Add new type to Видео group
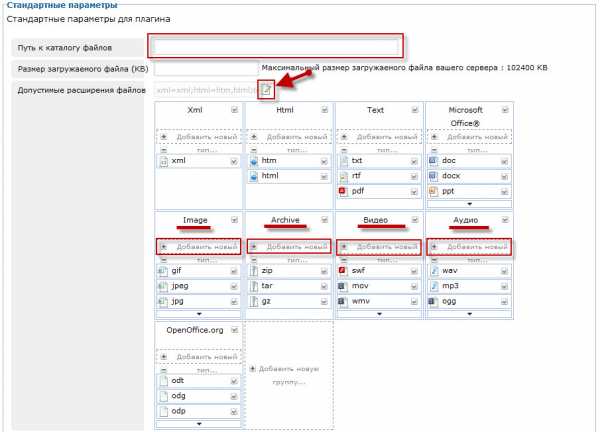This screenshot has height=432, width=600. tap(379, 247)
